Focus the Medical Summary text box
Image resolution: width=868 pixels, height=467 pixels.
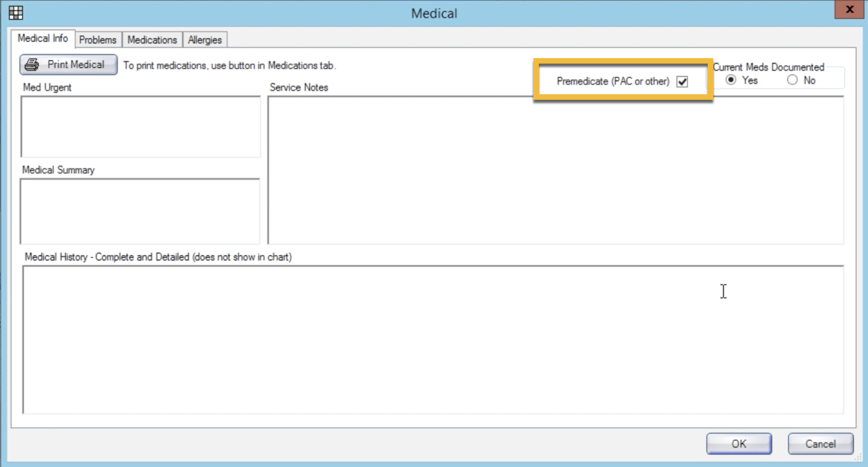(x=140, y=211)
